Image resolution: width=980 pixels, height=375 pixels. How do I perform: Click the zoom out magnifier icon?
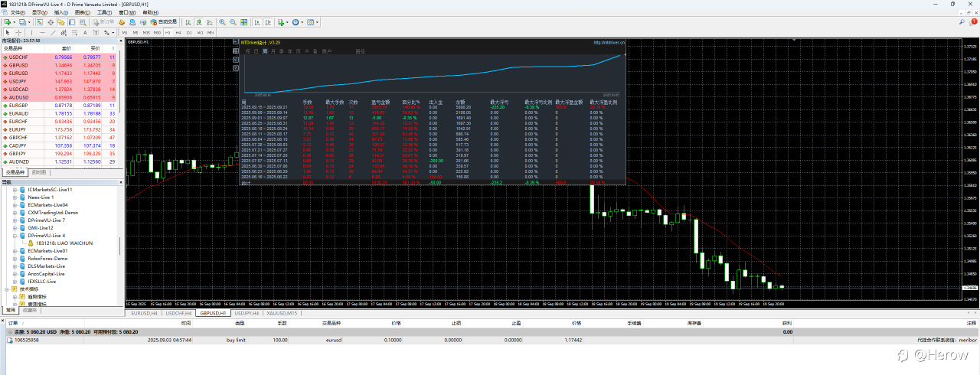click(233, 22)
